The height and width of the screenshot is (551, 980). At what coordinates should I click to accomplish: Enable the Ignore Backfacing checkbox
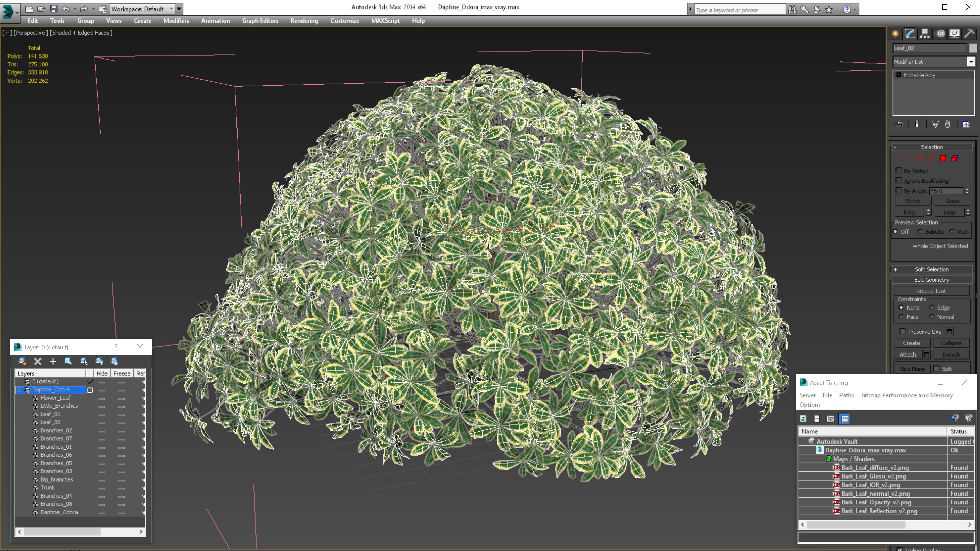(899, 180)
